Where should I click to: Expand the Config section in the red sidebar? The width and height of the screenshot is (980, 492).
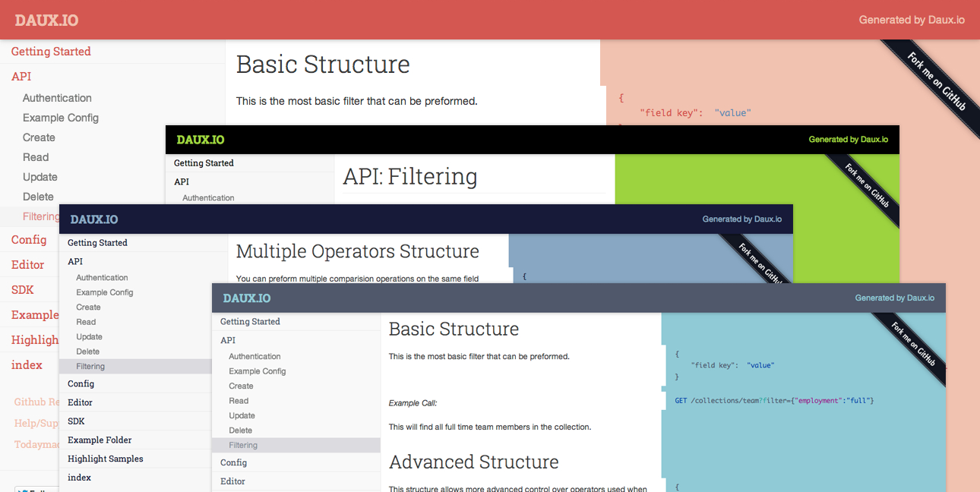click(x=29, y=240)
